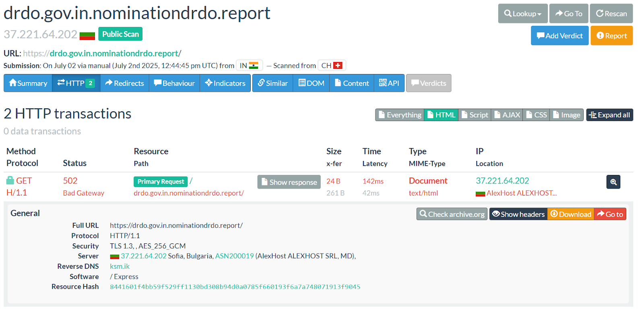The height and width of the screenshot is (317, 644).
Task: Open server IP 37.221.64.202 link
Action: pos(144,256)
